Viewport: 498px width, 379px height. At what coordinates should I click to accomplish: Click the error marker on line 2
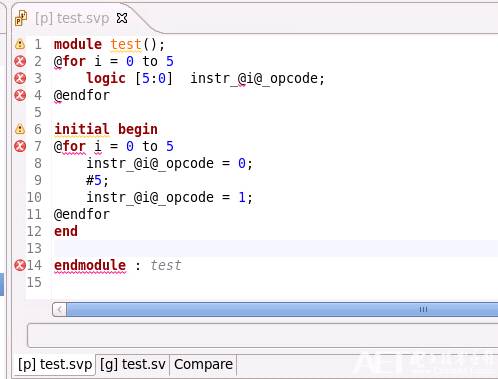20,61
